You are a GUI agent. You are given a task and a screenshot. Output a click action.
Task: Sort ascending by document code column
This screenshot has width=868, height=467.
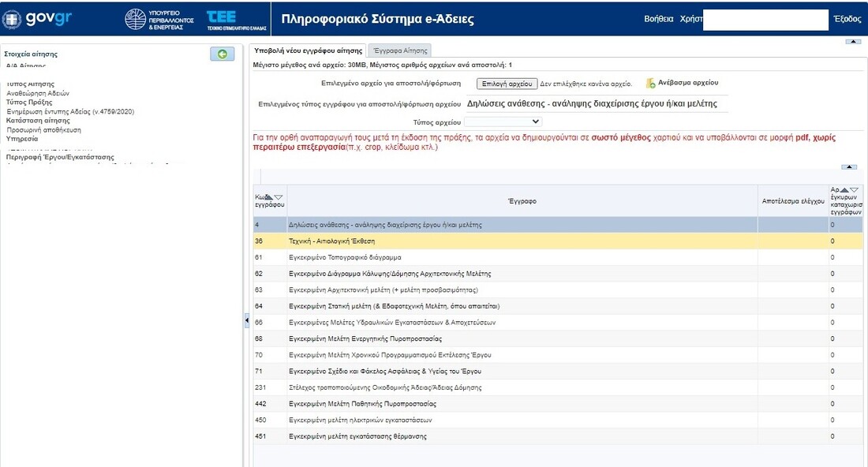[268, 197]
